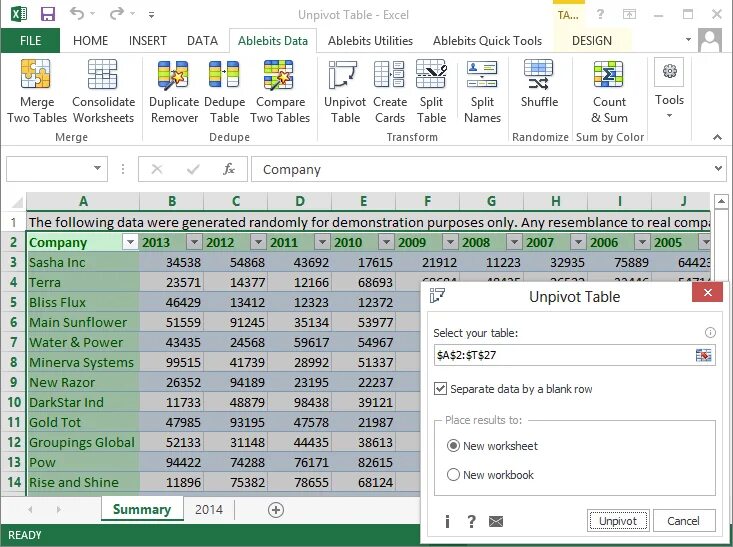Click the Unpivot button in dialog
This screenshot has width=733, height=547.
618,521
